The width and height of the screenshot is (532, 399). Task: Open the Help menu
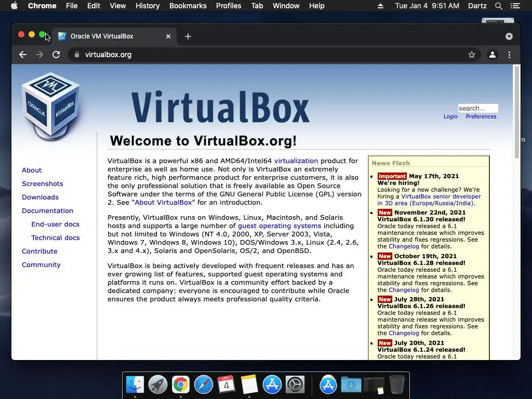tap(316, 6)
